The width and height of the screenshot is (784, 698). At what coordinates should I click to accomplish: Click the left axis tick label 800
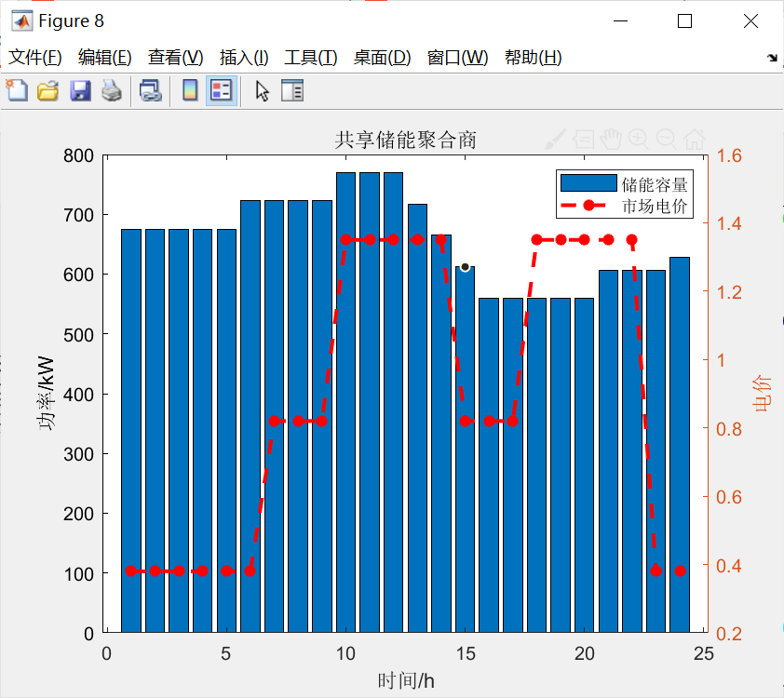tap(78, 156)
